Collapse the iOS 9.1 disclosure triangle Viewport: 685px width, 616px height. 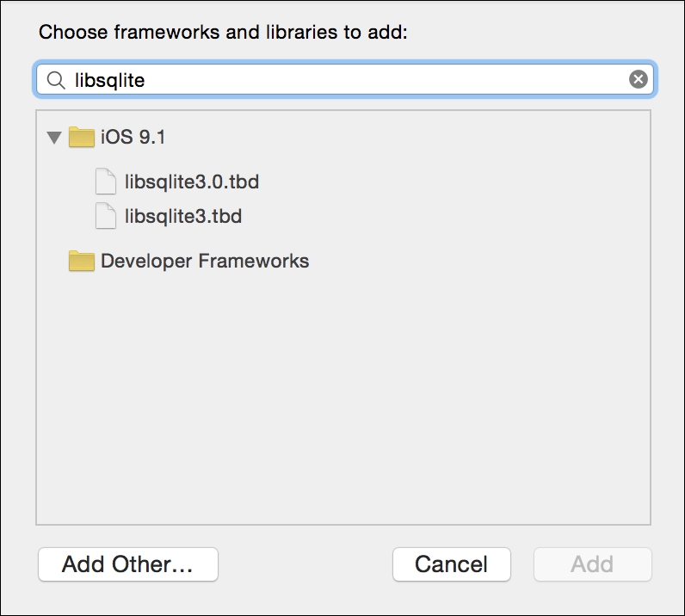(54, 138)
